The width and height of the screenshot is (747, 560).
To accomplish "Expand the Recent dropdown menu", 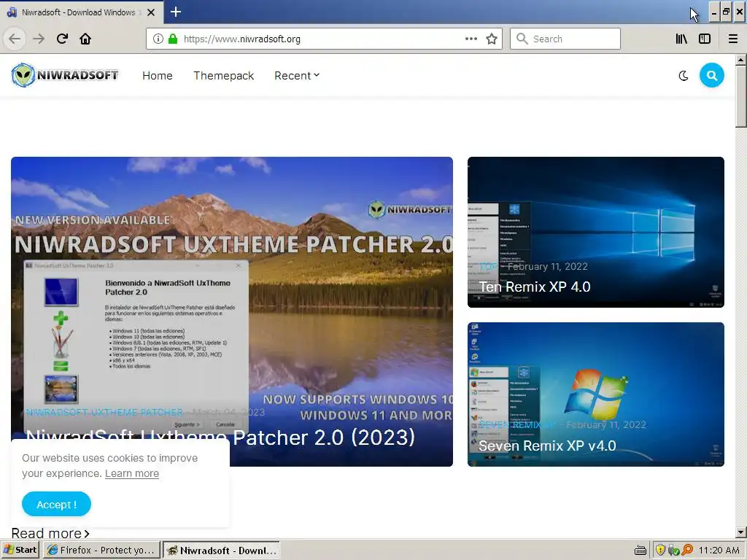I will coord(297,76).
